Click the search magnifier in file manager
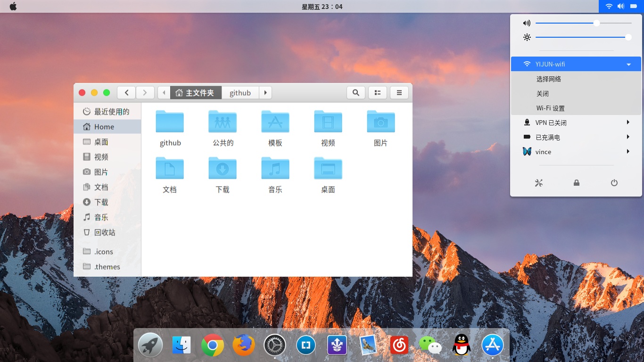 [356, 93]
